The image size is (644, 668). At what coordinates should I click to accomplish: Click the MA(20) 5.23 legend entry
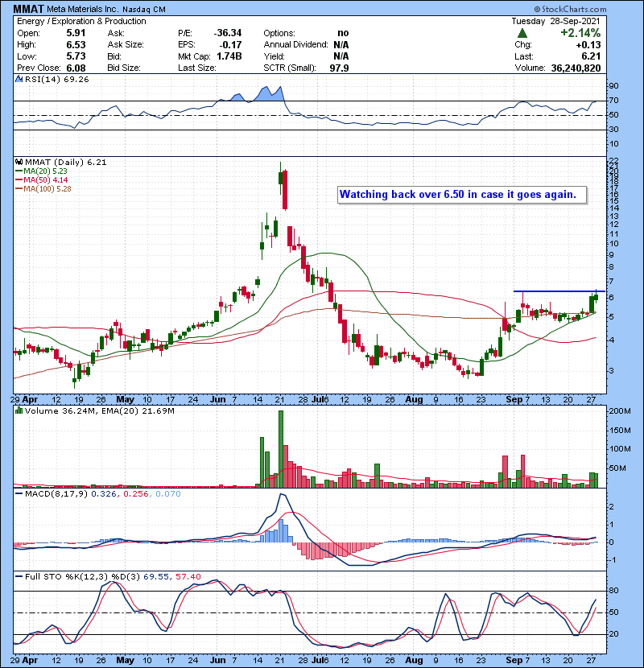41,171
